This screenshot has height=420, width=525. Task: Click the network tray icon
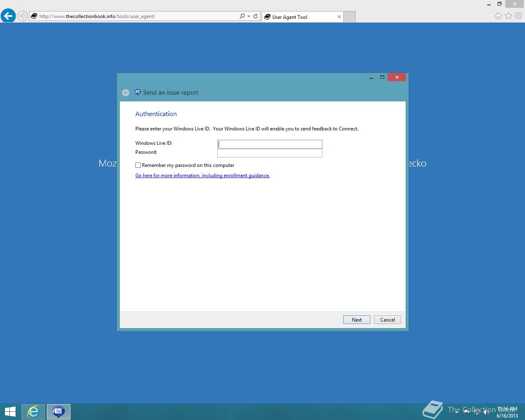tap(477, 412)
